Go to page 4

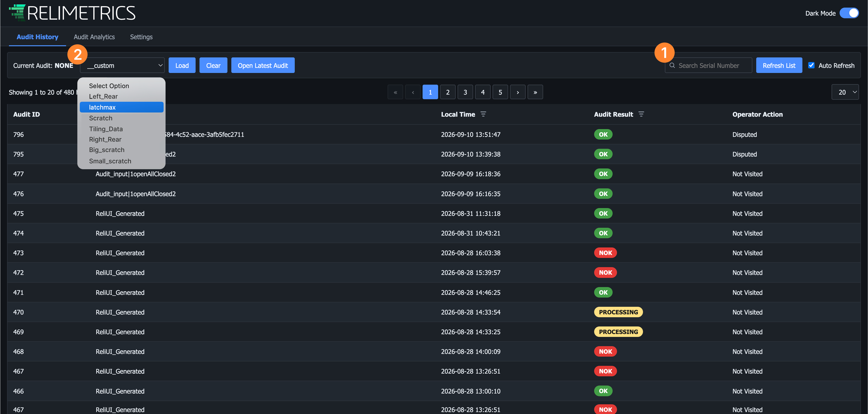point(483,92)
